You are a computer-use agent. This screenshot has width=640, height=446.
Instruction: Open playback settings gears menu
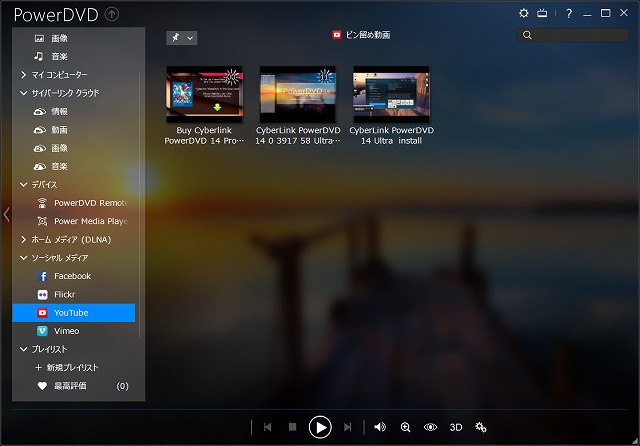tap(481, 427)
